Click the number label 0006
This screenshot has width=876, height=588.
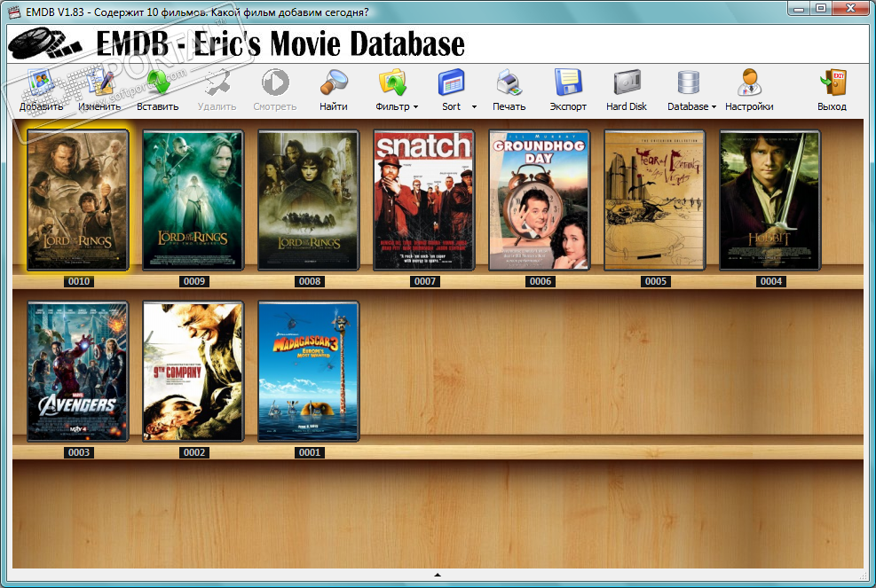point(541,281)
